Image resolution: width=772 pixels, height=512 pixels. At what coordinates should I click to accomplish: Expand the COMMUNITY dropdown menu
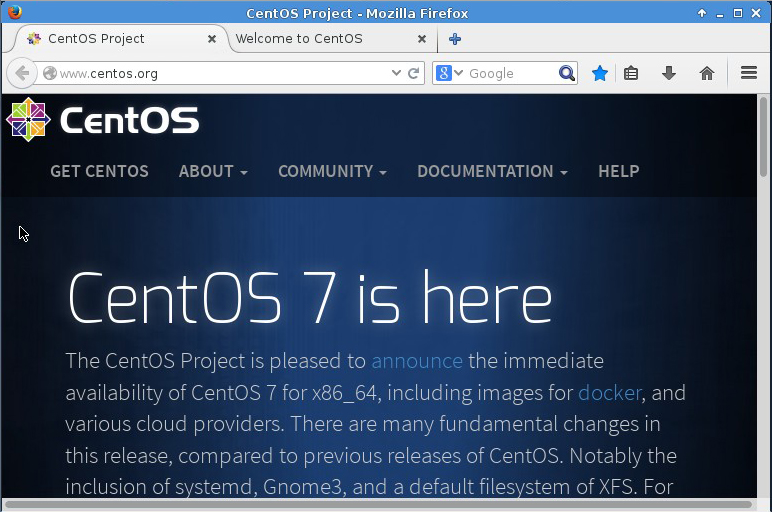[x=332, y=171]
